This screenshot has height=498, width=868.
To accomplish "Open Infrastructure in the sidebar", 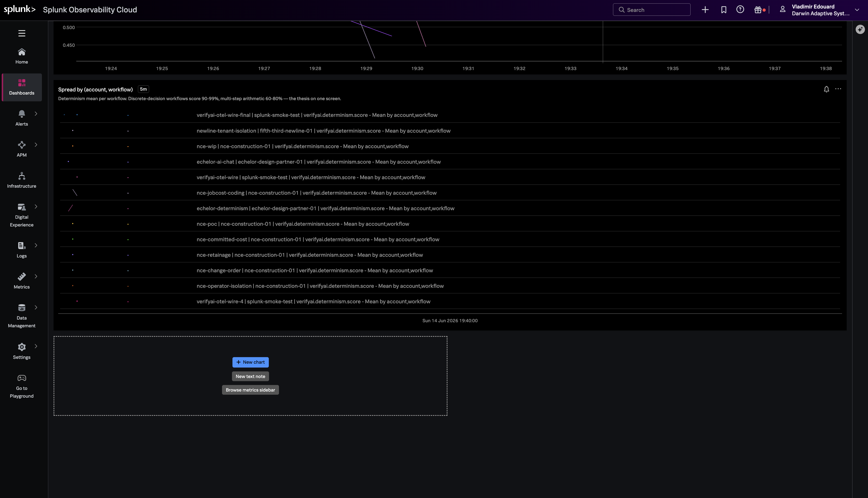I will [22, 180].
